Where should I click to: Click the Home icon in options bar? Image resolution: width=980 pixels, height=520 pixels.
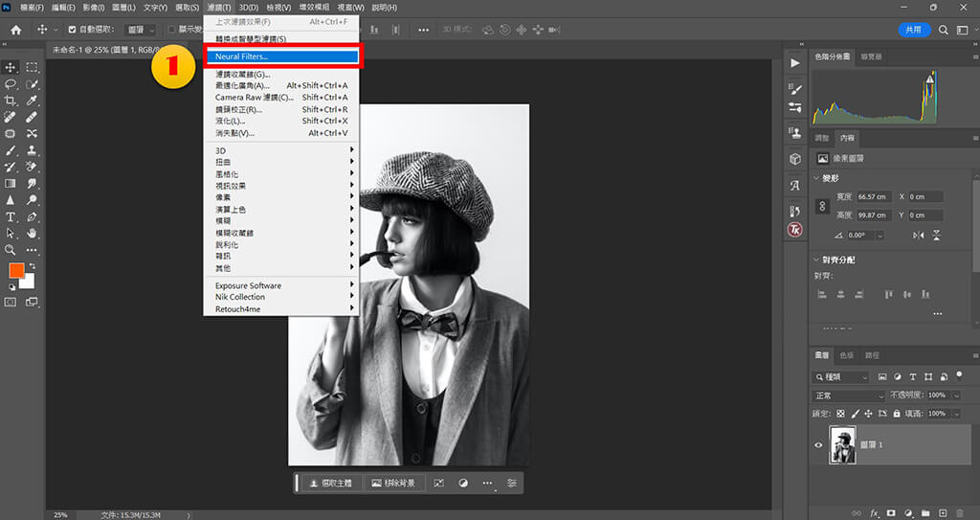coord(16,30)
